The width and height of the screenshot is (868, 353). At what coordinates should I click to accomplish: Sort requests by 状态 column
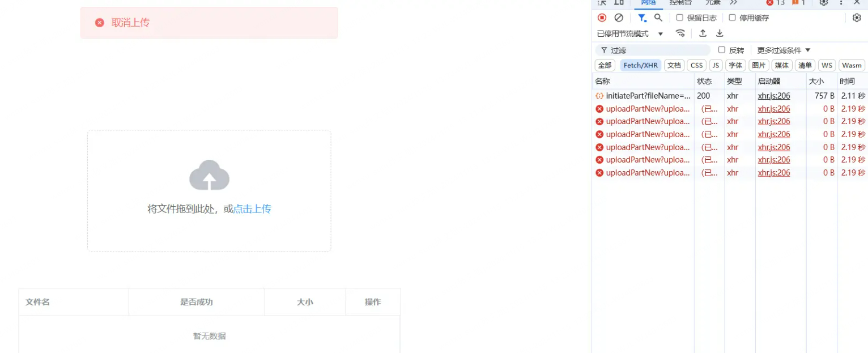coord(709,81)
